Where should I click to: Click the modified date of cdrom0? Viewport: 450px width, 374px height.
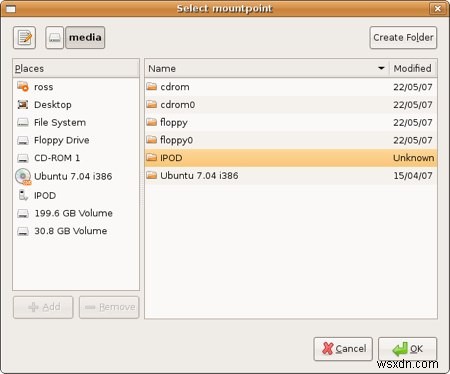pyautogui.click(x=413, y=105)
